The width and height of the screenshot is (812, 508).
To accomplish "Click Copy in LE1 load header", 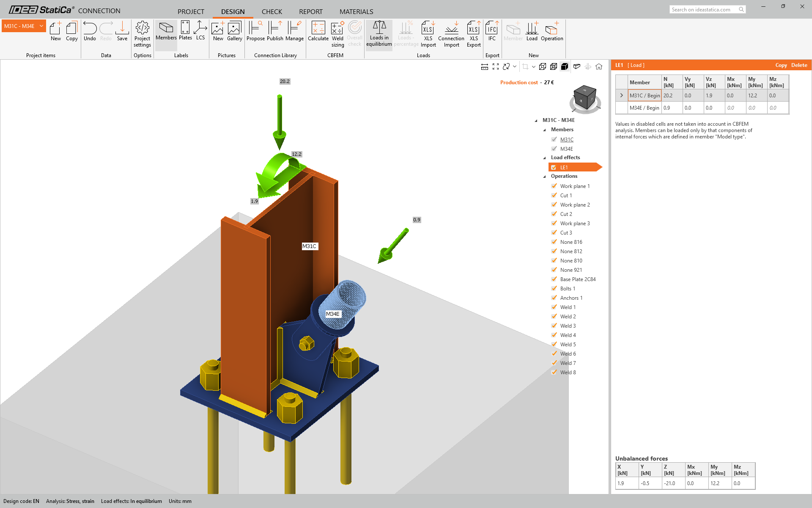I will [781, 65].
